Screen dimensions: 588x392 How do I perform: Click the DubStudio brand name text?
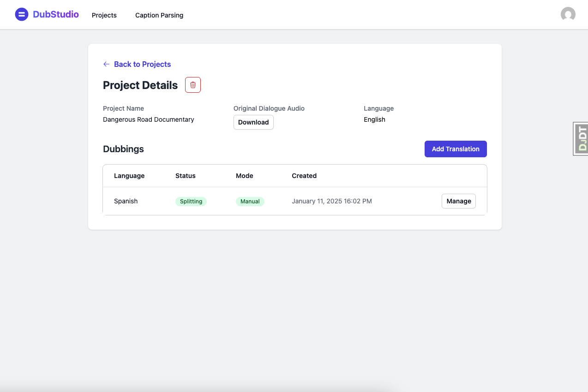point(56,15)
